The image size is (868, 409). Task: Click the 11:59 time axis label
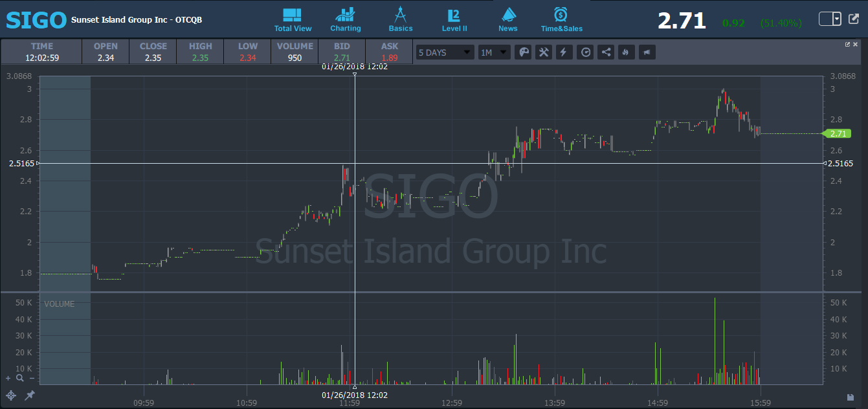pyautogui.click(x=350, y=403)
